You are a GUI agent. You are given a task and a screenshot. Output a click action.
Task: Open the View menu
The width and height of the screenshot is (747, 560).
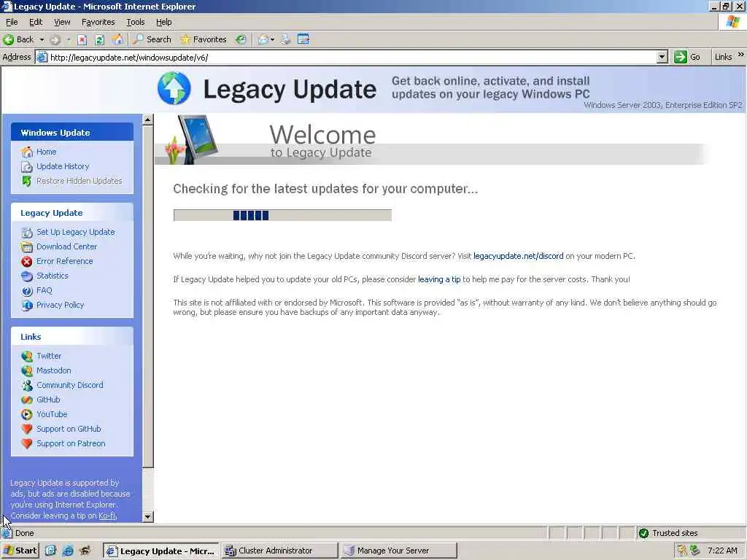[x=62, y=22]
